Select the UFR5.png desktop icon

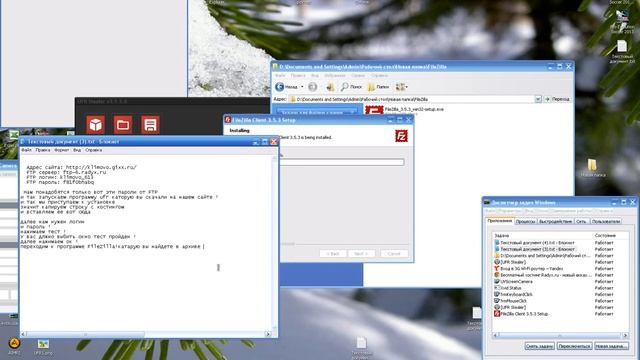pyautogui.click(x=43, y=347)
